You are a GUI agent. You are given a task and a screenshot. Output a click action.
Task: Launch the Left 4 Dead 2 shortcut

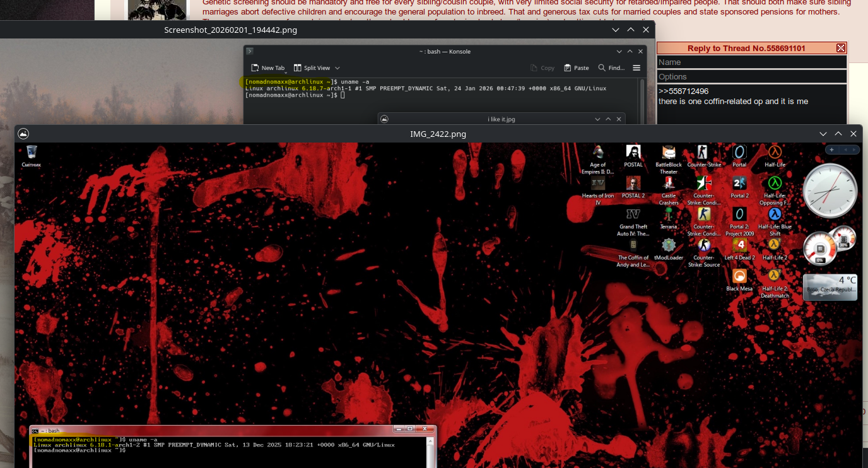click(739, 249)
